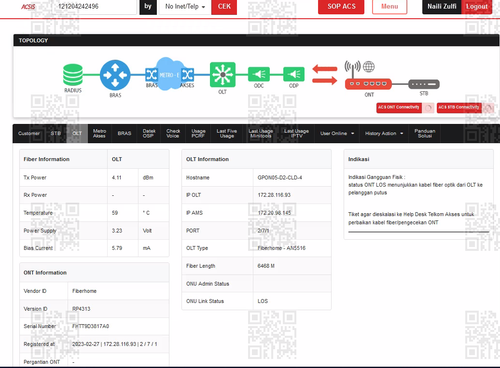Click the Logout button

tap(477, 7)
